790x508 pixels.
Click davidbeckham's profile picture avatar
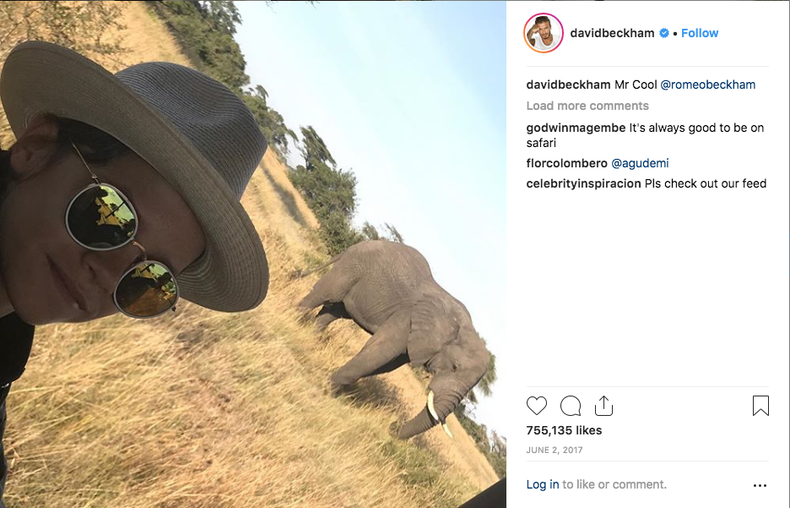click(x=543, y=33)
